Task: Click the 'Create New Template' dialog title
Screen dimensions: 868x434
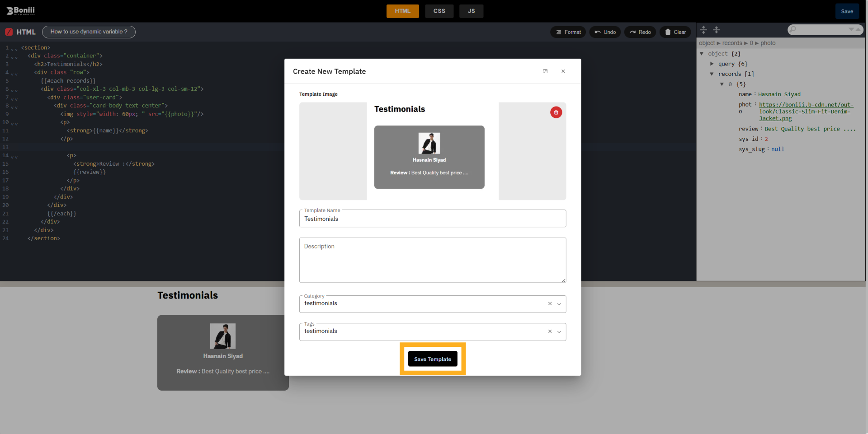Action: [x=330, y=71]
